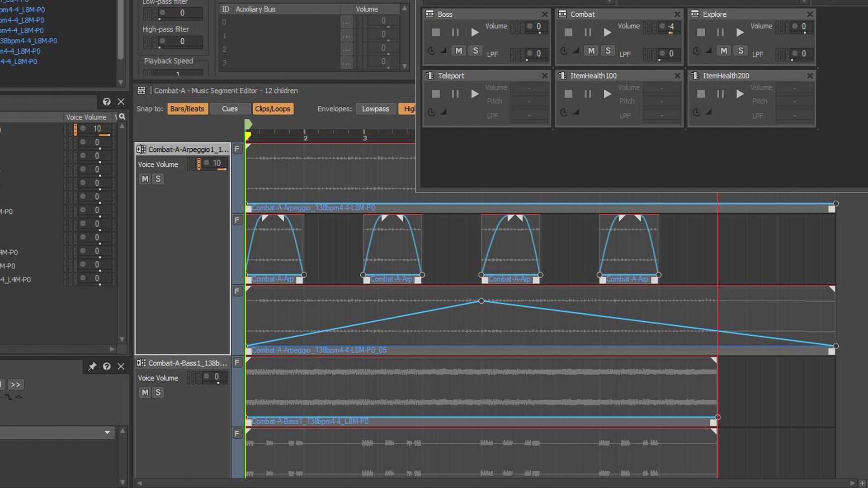Viewport: 868px width, 488px height.
Task: Mute the Combat-A-Arpeggio1 track
Action: point(145,179)
